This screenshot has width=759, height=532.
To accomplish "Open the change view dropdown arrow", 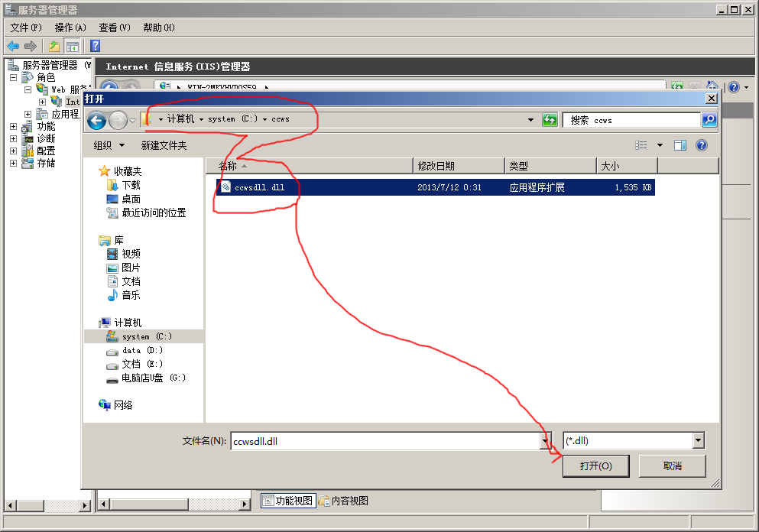I will coord(660,145).
